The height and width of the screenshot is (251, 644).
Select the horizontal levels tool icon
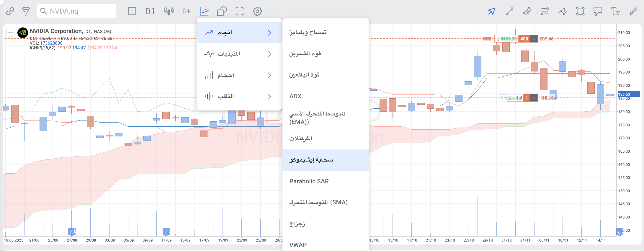[x=545, y=11]
